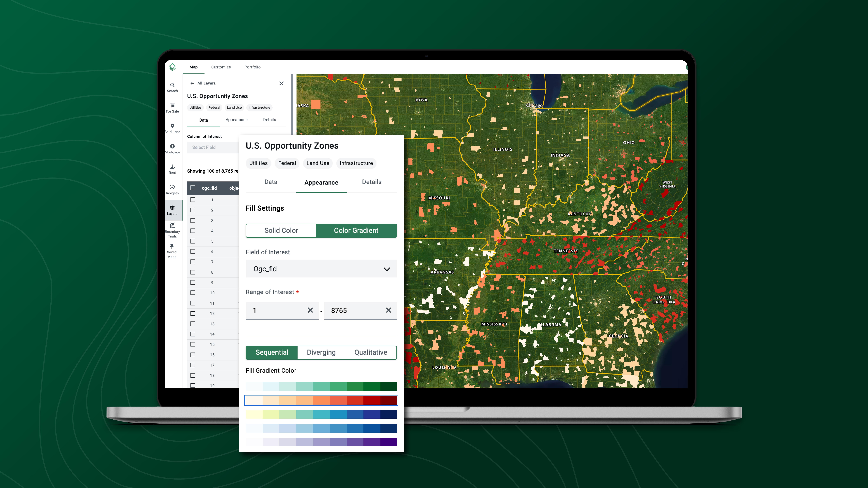Go back via All Layers arrow
The height and width of the screenshot is (488, 868).
203,83
